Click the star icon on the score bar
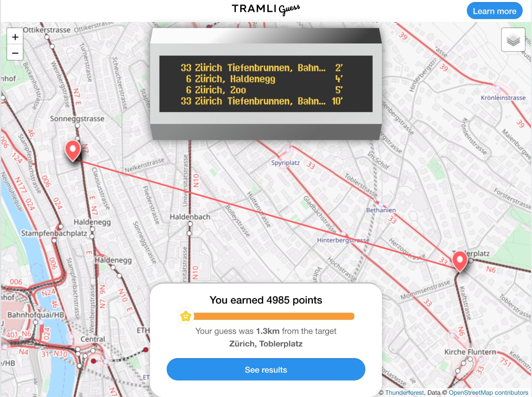This screenshot has width=532, height=397. tap(185, 316)
